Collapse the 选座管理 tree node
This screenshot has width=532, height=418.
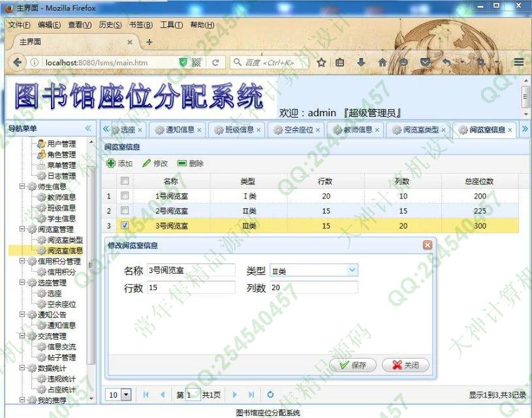[22, 282]
